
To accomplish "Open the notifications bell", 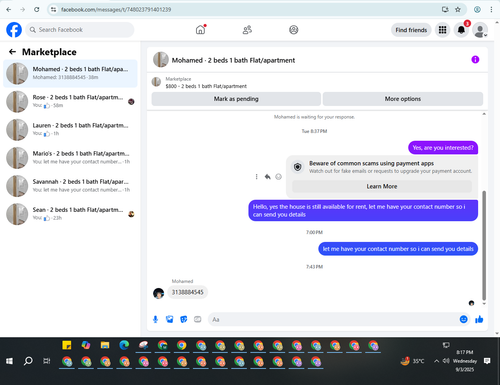I will pos(461,30).
